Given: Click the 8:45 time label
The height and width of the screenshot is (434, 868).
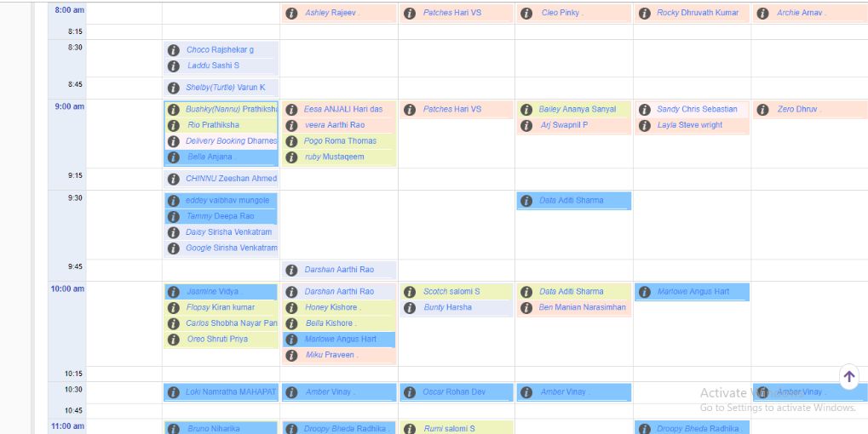Looking at the screenshot, I should click(x=75, y=84).
